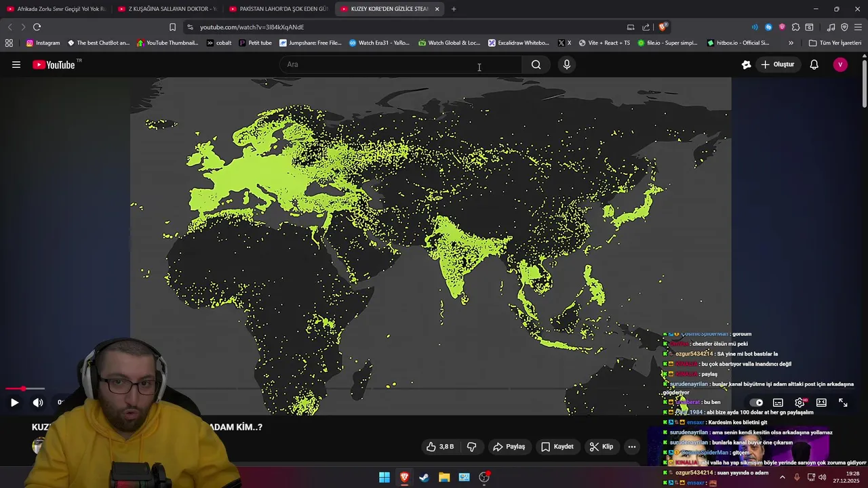
Task: Switch to the Afrikada Zorlu Sınır Geçişi tab
Action: coord(56,9)
